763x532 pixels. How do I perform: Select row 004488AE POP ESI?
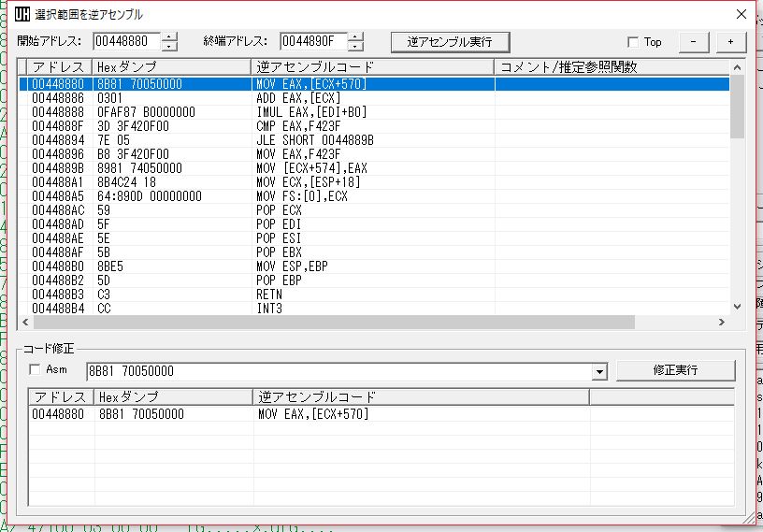pos(374,238)
